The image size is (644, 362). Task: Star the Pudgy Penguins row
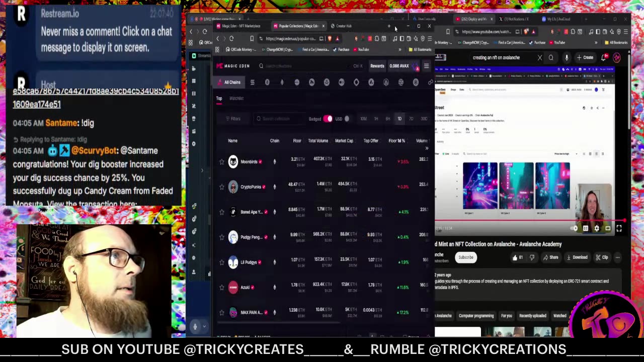click(x=222, y=237)
